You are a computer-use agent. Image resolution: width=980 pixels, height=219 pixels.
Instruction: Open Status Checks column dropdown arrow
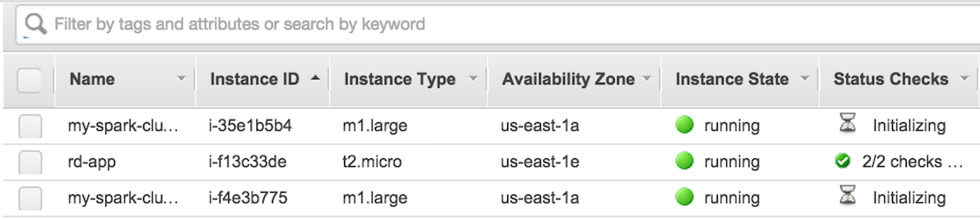[x=964, y=79]
